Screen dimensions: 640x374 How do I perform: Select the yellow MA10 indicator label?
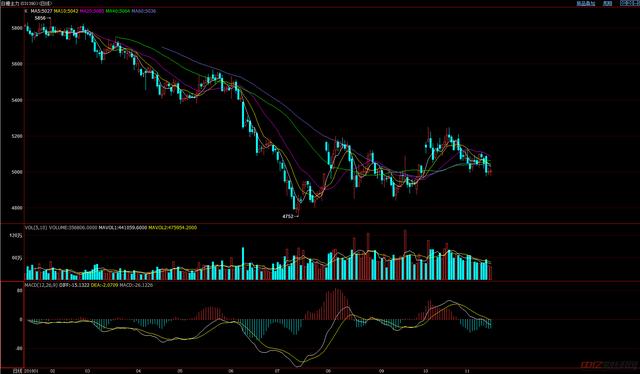pos(66,11)
